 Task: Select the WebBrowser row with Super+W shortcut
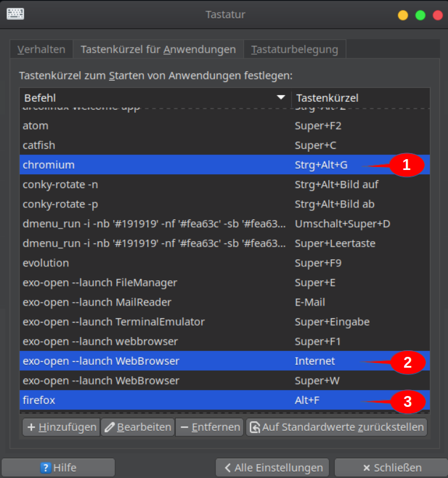225,380
